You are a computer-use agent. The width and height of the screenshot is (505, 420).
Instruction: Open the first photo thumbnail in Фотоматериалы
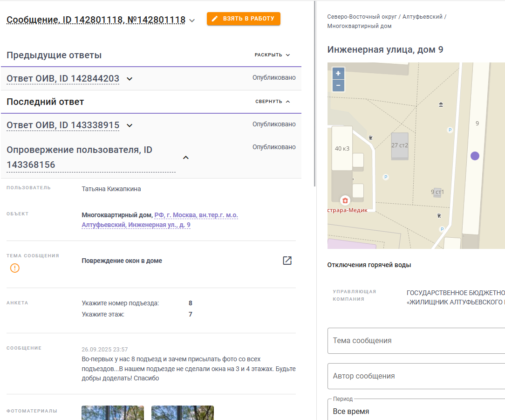pos(112,413)
